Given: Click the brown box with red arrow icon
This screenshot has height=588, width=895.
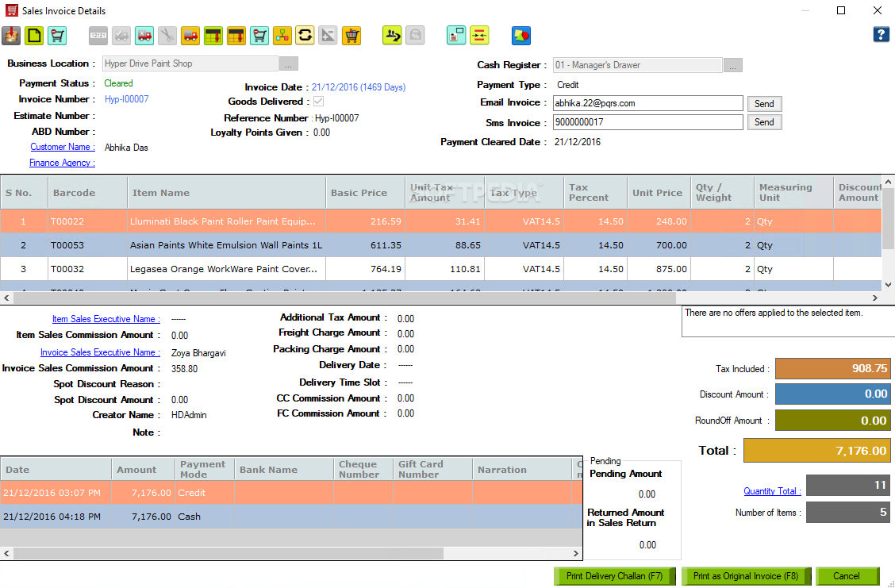Looking at the screenshot, I should click(x=11, y=36).
